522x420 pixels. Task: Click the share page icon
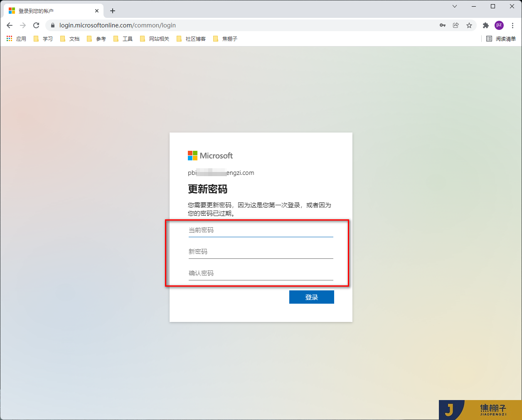point(456,25)
